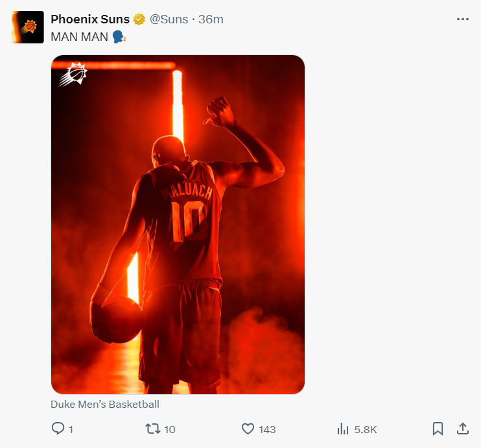The image size is (481, 448).
Task: Click the speaking head emoji
Action: click(119, 37)
